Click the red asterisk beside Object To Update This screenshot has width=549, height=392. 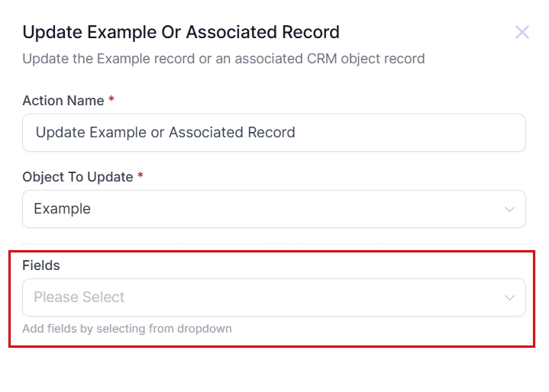coord(140,176)
